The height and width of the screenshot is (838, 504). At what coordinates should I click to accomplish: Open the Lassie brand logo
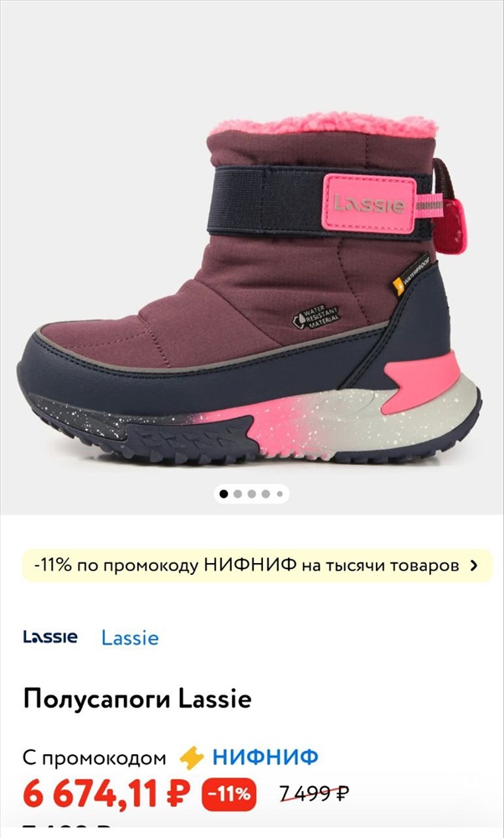click(x=50, y=637)
